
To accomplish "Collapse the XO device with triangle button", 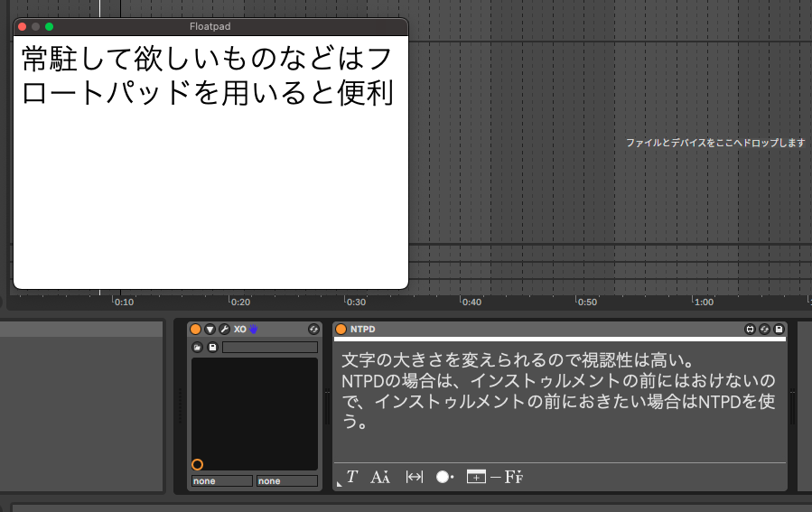I will 210,330.
